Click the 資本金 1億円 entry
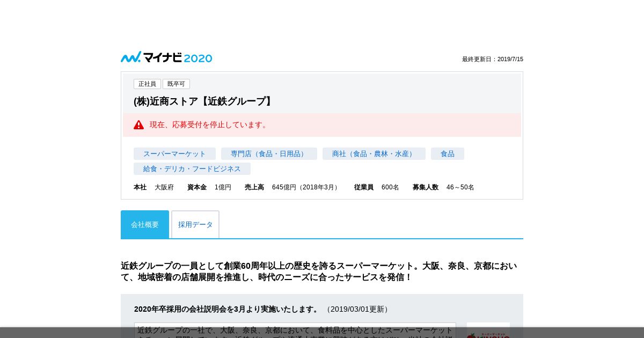Screen dimensions: 644x338 (x=209, y=187)
